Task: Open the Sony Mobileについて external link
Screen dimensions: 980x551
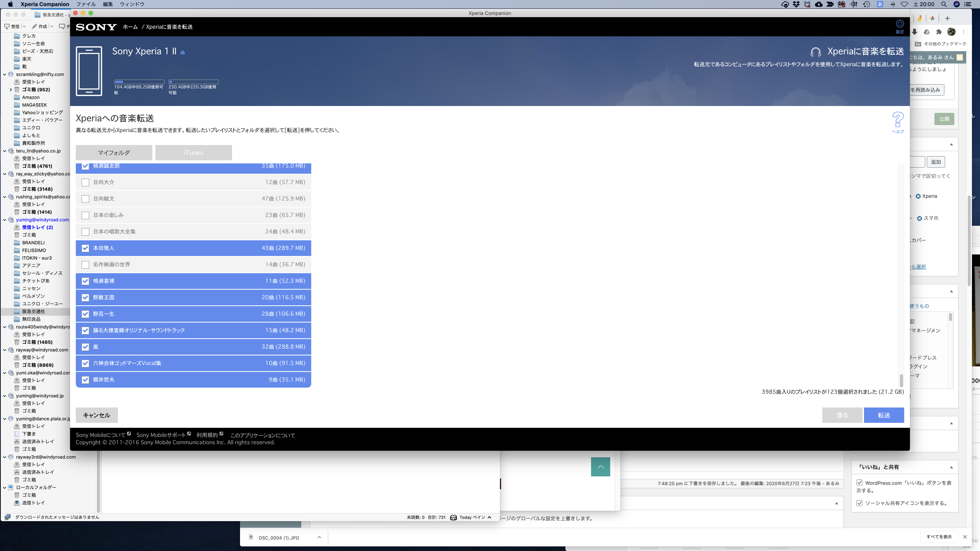Action: pos(103,435)
